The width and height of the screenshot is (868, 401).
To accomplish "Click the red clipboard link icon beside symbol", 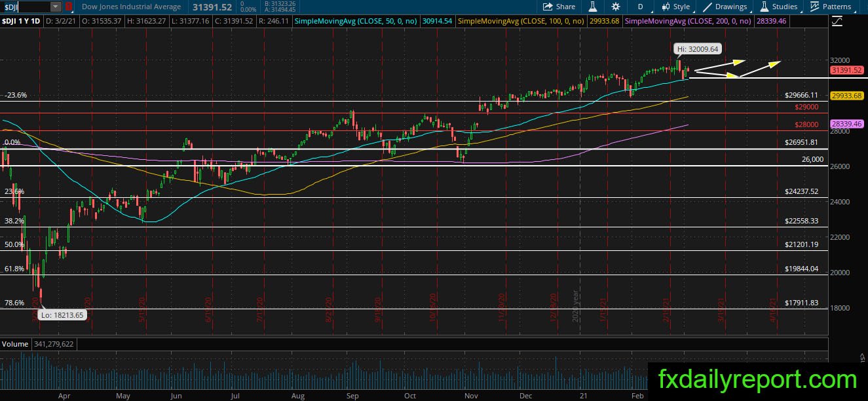I will (x=69, y=7).
